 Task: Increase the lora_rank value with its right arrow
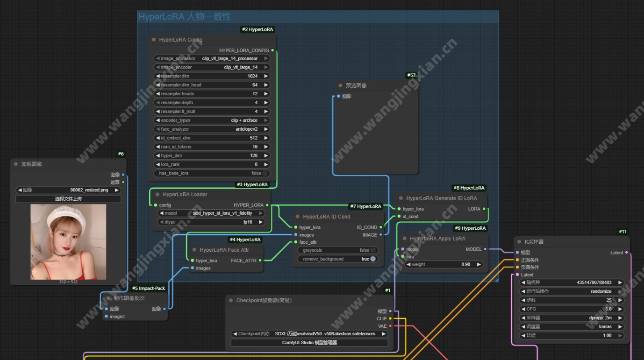(x=266, y=164)
